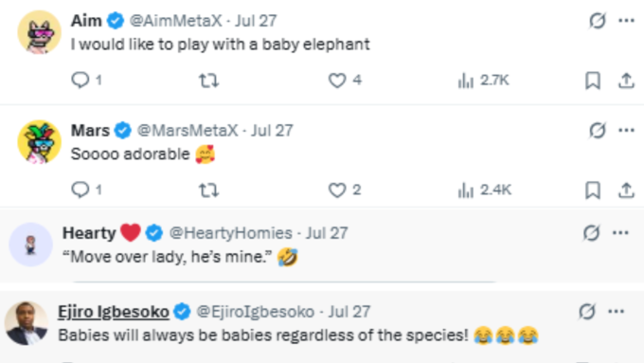This screenshot has height=363, width=644.
Task: Open Ejiro Igbesoko's profile name link
Action: pos(114,312)
